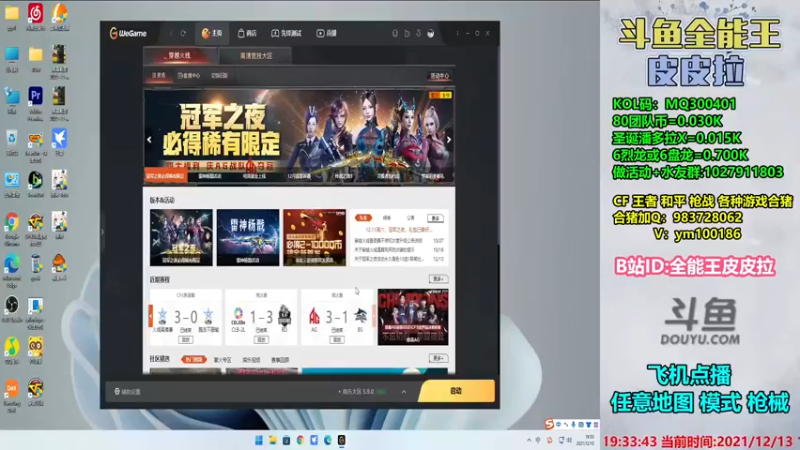Click replay button under 3-0 match
This screenshot has width=800, height=450.
click(x=185, y=339)
